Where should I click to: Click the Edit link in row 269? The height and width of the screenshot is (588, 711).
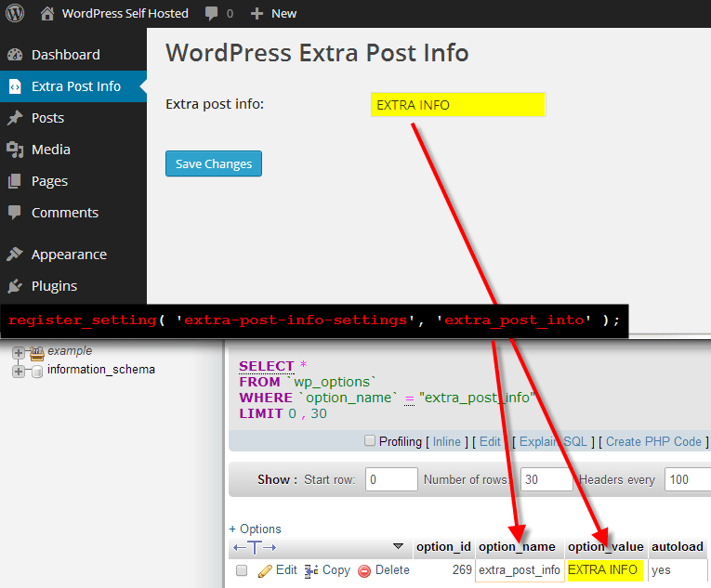[286, 569]
